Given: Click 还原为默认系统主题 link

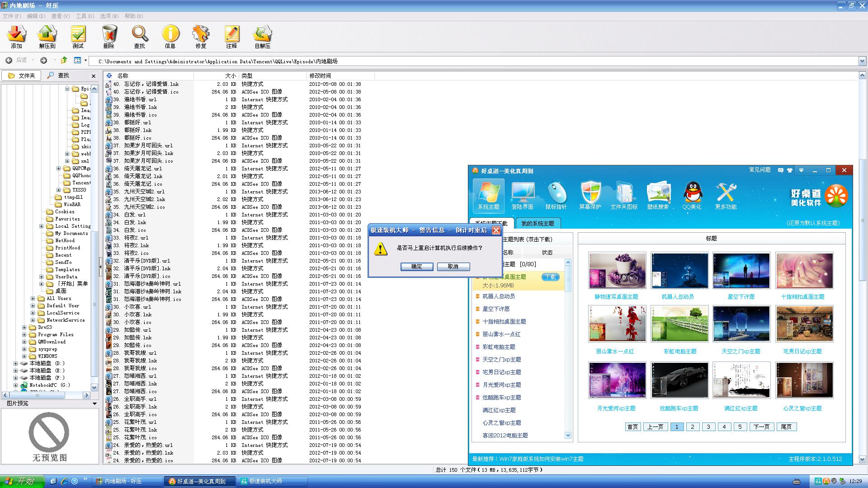Looking at the screenshot, I should pos(813,223).
